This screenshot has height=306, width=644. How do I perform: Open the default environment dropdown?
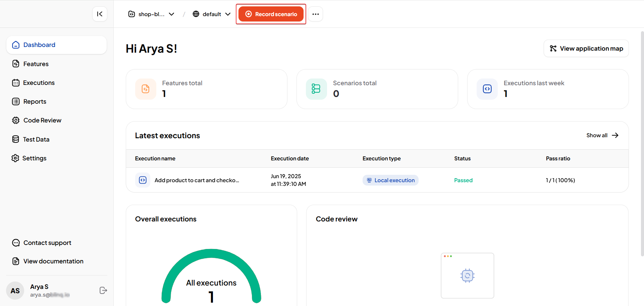coord(212,14)
